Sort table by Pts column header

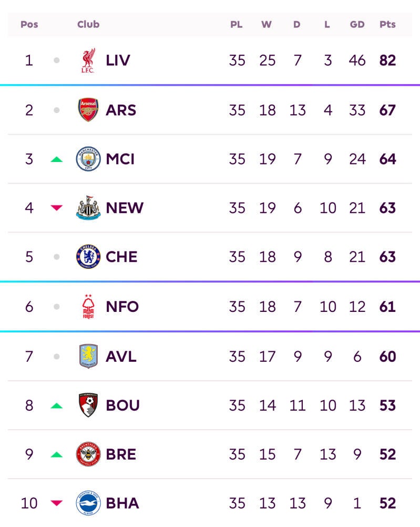click(x=387, y=24)
